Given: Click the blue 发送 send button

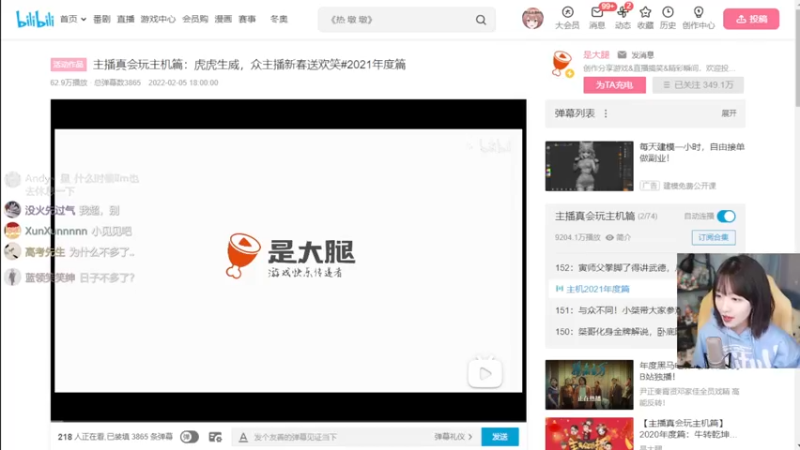Looking at the screenshot, I should point(499,437).
